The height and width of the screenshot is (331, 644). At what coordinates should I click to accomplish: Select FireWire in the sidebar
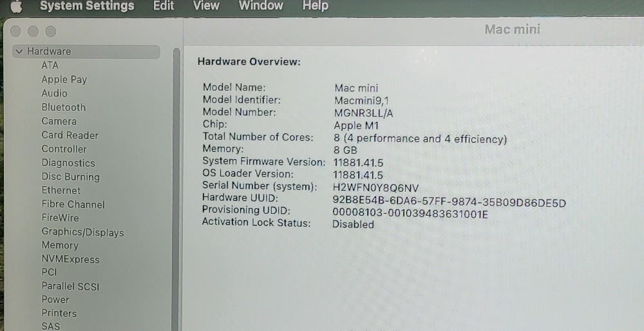point(60,218)
